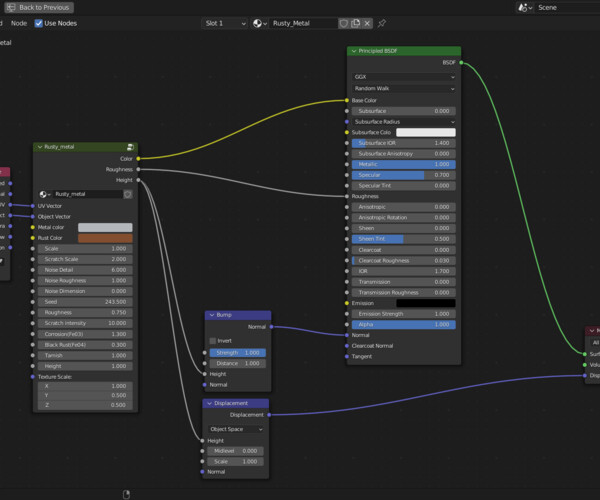Click the Rust Color orange swatch
600x500 pixels.
click(105, 238)
